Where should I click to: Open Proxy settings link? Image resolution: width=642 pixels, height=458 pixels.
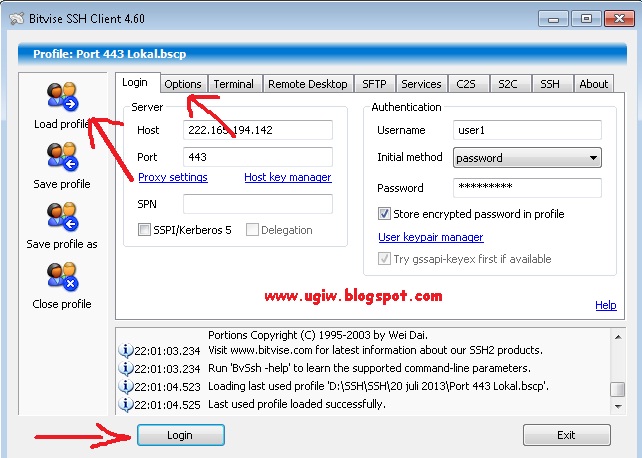[173, 177]
